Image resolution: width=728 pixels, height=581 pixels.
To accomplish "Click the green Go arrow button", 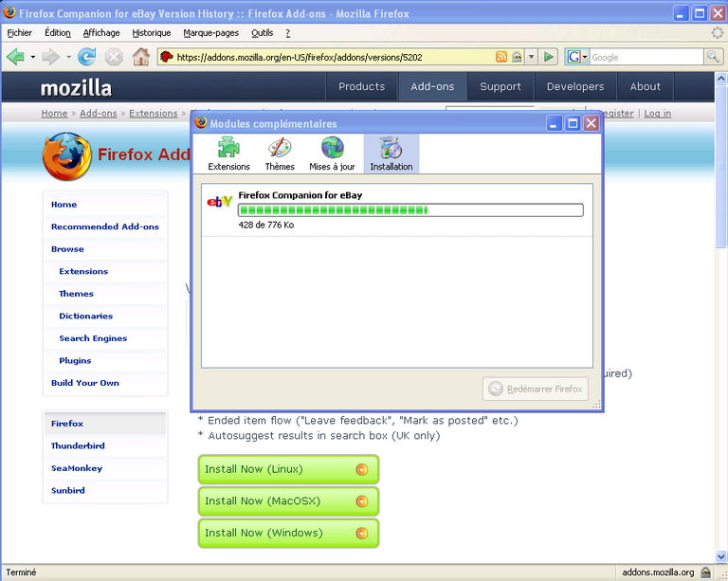I will pyautogui.click(x=548, y=57).
